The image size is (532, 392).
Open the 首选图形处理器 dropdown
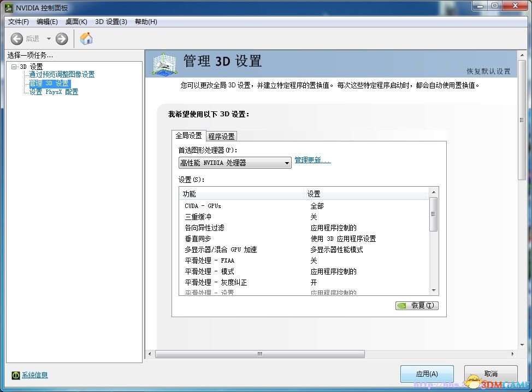point(235,163)
